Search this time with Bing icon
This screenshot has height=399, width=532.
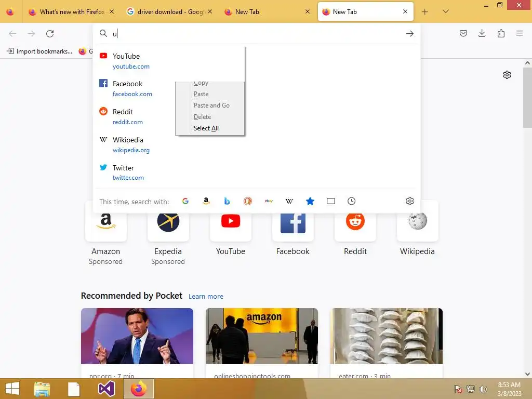(x=227, y=201)
